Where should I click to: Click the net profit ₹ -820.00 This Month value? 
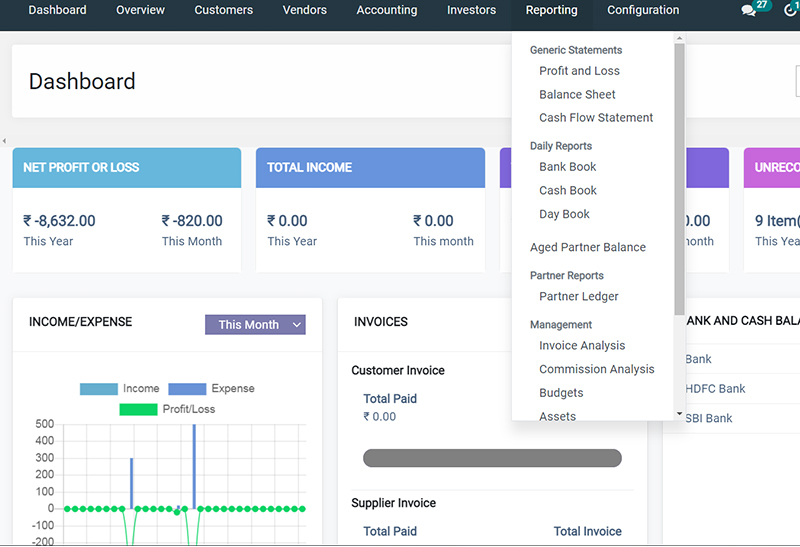192,221
